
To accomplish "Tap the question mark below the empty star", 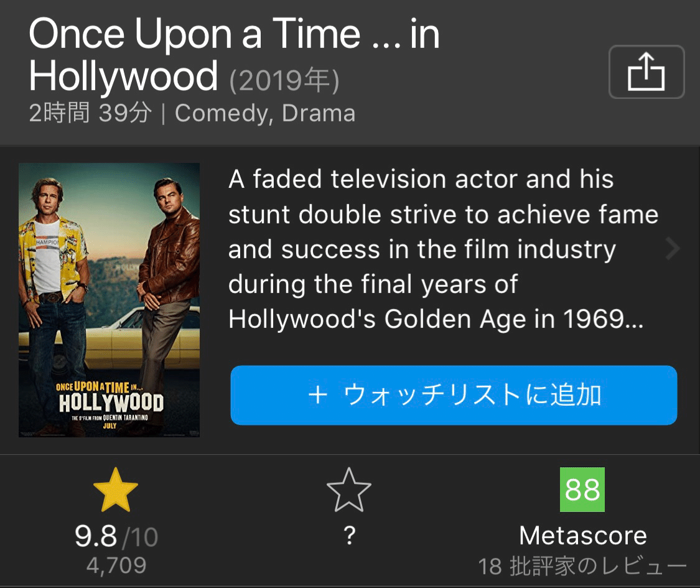I will (x=350, y=535).
